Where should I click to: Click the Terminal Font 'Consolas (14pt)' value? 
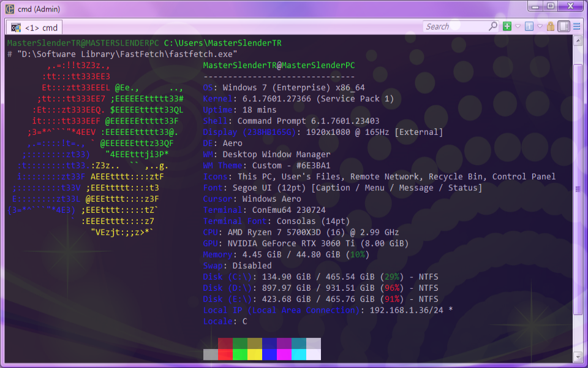click(313, 221)
